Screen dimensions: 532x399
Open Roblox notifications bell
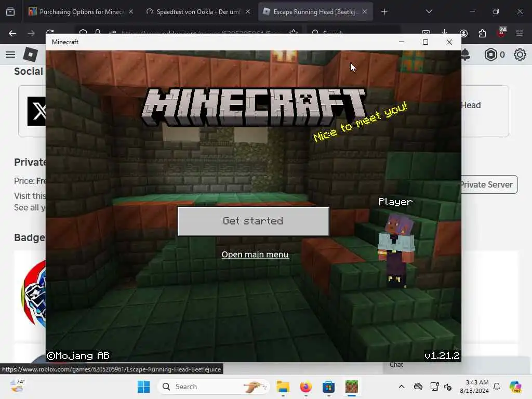[465, 55]
